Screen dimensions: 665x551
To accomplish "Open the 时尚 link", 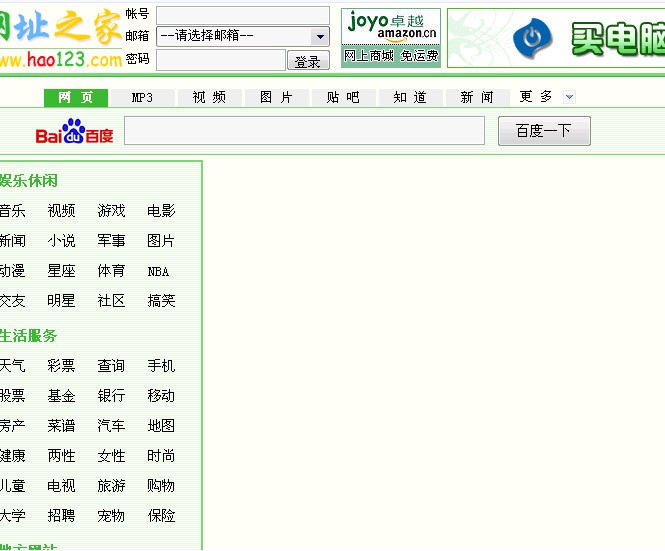I will click(161, 456).
